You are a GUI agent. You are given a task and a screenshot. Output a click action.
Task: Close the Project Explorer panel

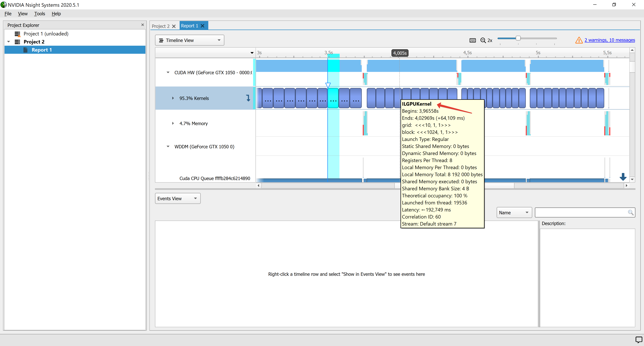click(x=143, y=25)
